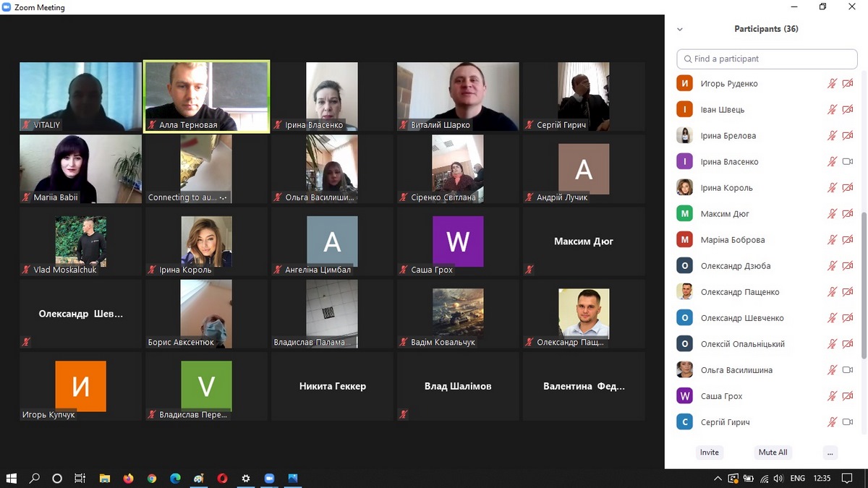This screenshot has height=488, width=868.
Task: Select Марiна Боброва participant entry
Action: pyautogui.click(x=732, y=240)
